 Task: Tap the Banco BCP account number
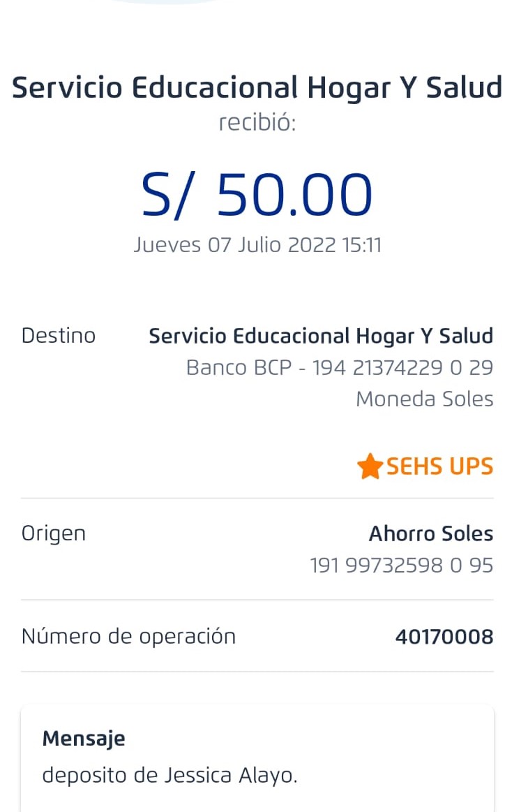[x=340, y=367]
